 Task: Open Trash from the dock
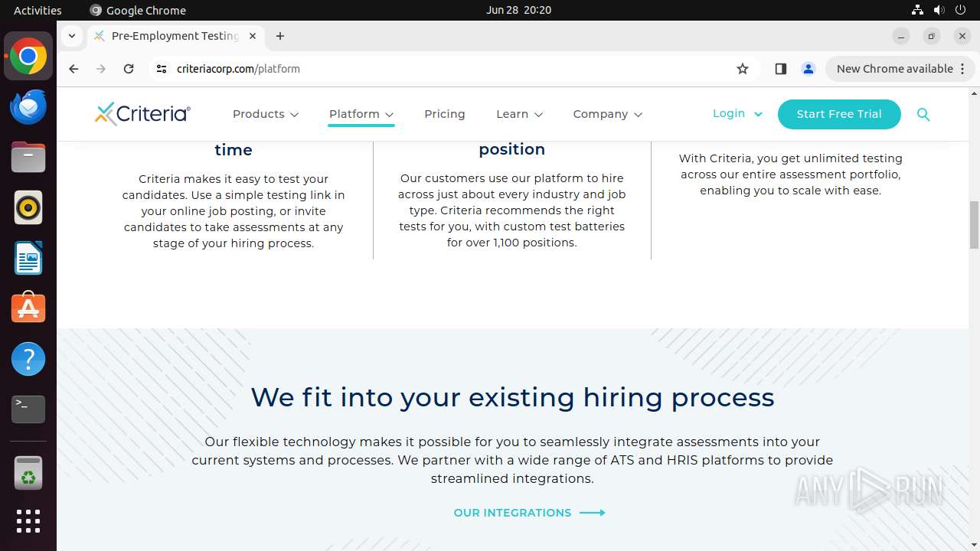pos(28,473)
